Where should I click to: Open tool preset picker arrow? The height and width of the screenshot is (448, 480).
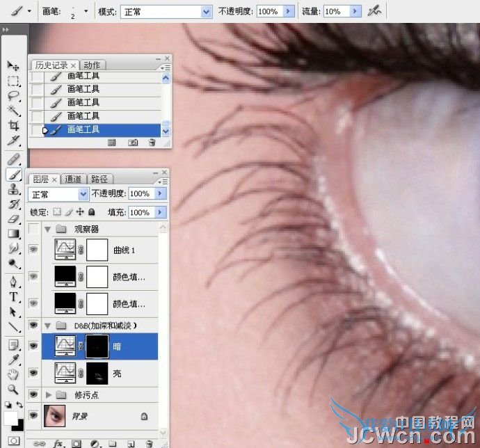point(29,11)
